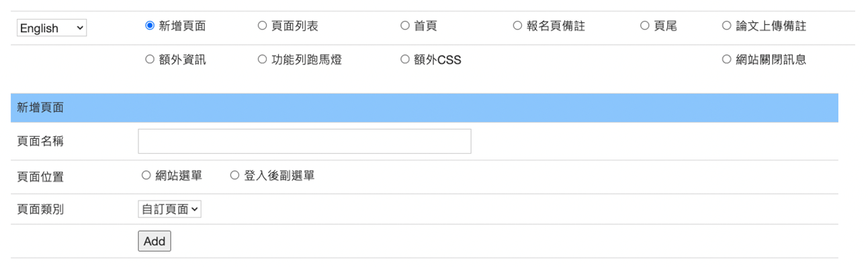Choose the 首頁 radio button
The height and width of the screenshot is (267, 868).
point(405,26)
